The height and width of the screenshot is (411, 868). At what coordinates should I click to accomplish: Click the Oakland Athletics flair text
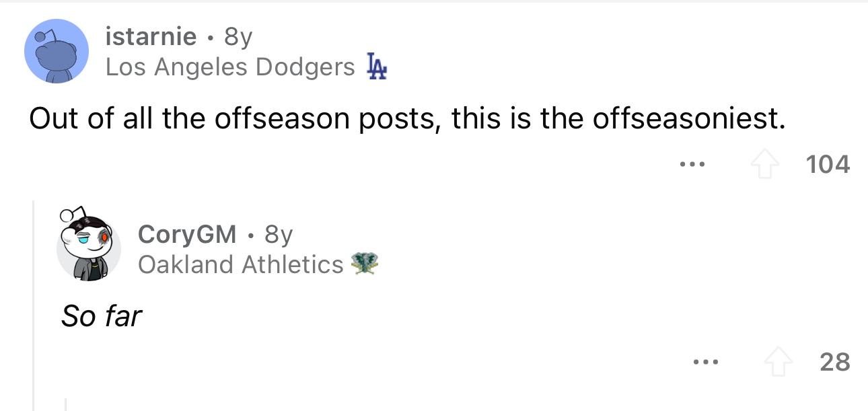tap(241, 264)
